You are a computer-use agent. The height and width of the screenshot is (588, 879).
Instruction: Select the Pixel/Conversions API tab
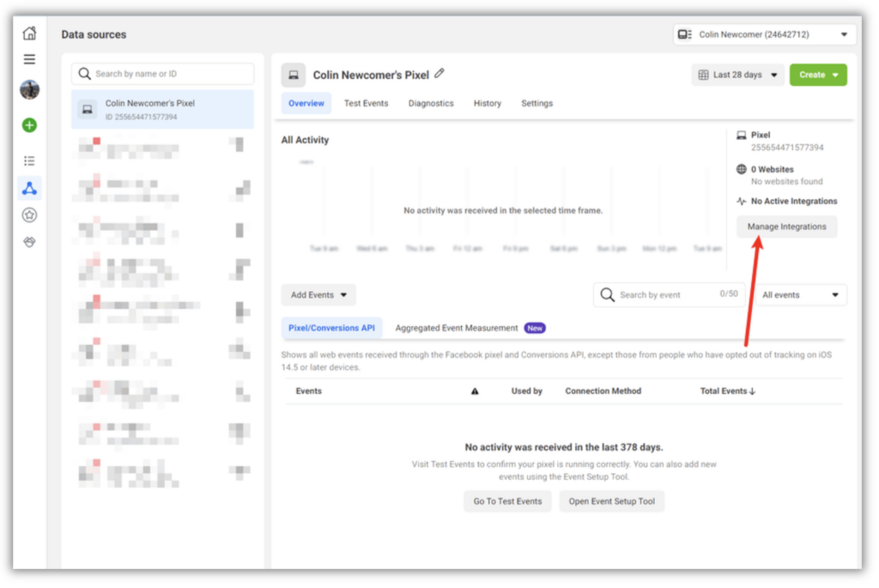[x=331, y=328]
